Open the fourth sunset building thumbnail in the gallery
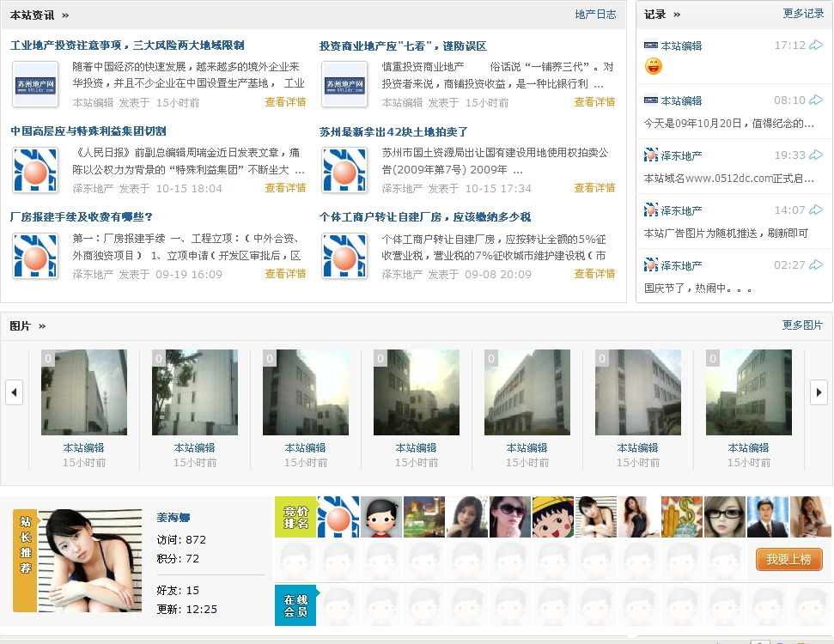834x644 pixels. pos(417,392)
